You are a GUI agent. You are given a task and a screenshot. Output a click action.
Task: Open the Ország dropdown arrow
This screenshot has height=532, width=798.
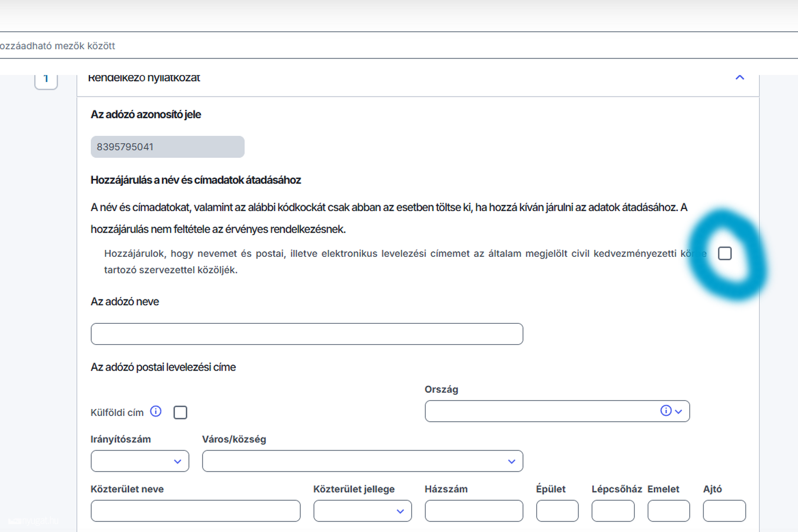coord(679,411)
